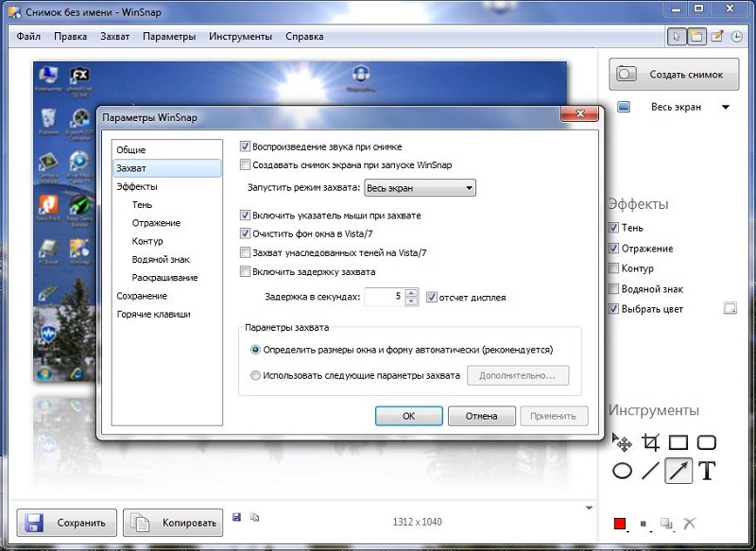The width and height of the screenshot is (756, 551).
Task: Uncheck Очистить фон окна в Vista/7
Action: click(245, 233)
